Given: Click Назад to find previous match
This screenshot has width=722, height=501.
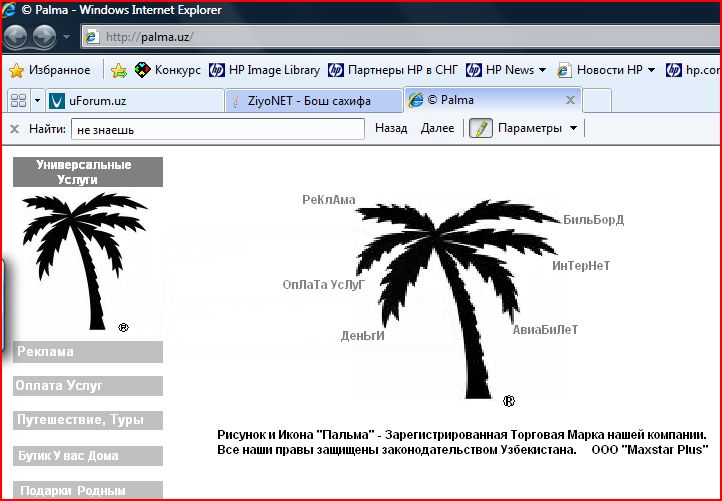Looking at the screenshot, I should click(391, 128).
